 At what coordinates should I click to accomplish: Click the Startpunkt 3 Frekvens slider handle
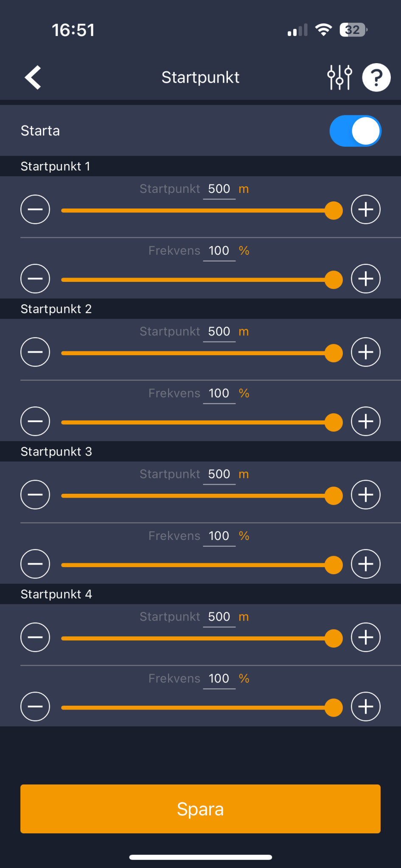tap(334, 565)
